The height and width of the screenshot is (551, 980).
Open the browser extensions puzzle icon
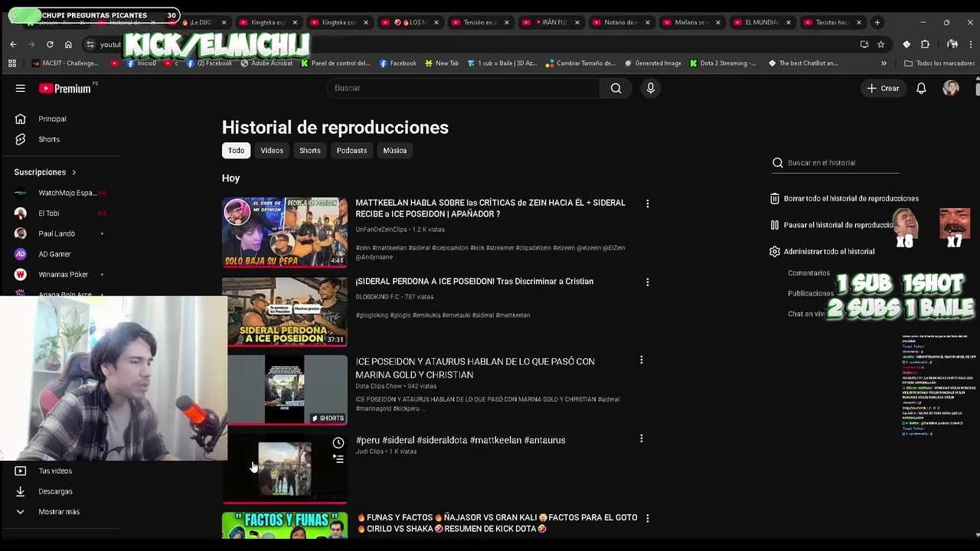pyautogui.click(x=925, y=44)
